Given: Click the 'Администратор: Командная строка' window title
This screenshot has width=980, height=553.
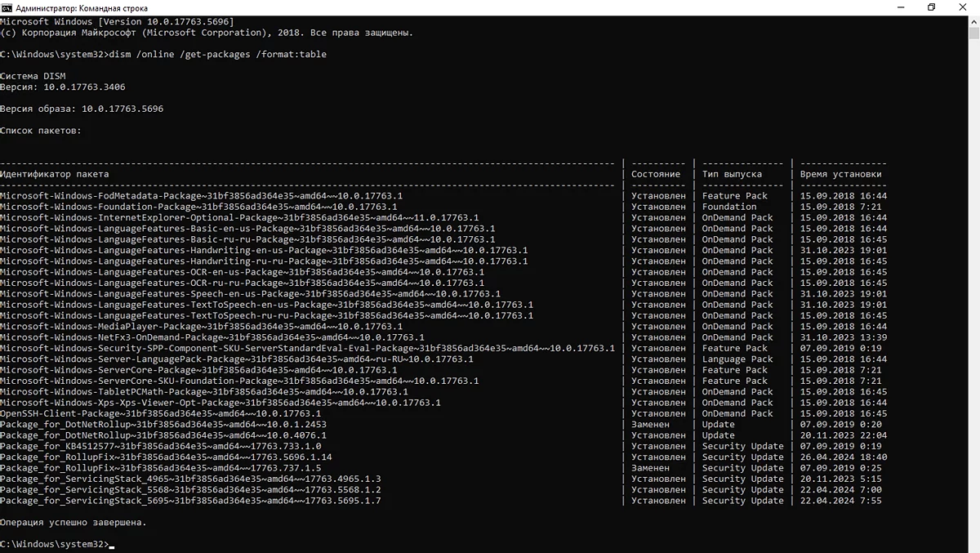Looking at the screenshot, I should (82, 7).
